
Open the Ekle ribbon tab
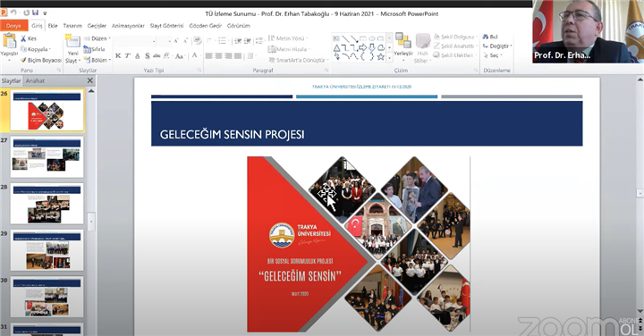[x=53, y=25]
